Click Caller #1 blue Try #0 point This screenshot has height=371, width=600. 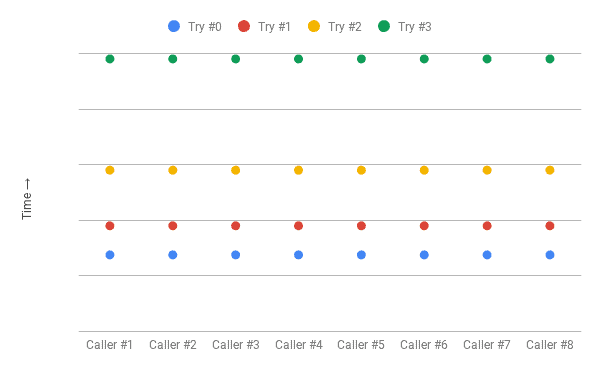(x=110, y=255)
